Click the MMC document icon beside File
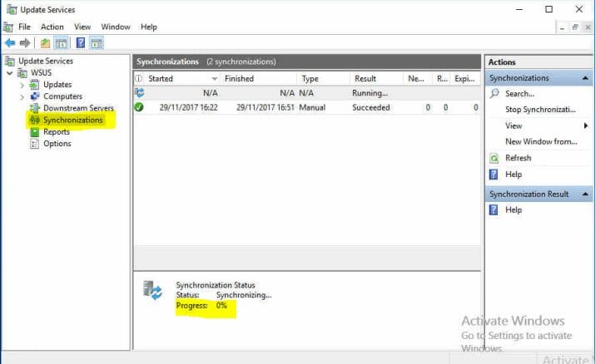 pyautogui.click(x=8, y=27)
